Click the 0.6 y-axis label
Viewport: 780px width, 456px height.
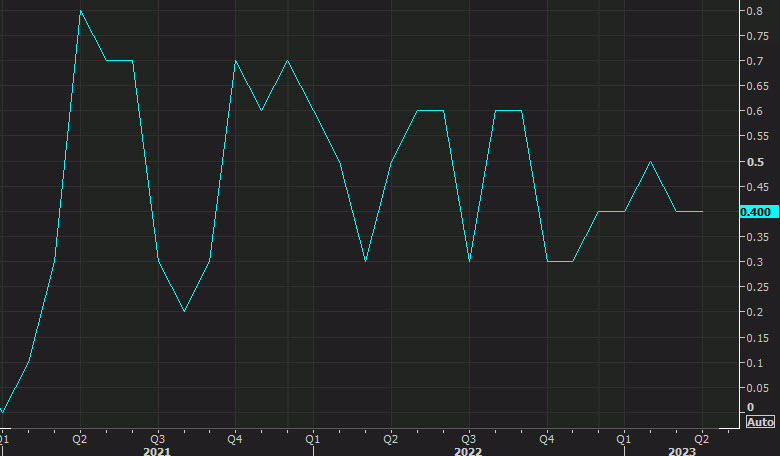pyautogui.click(x=755, y=111)
